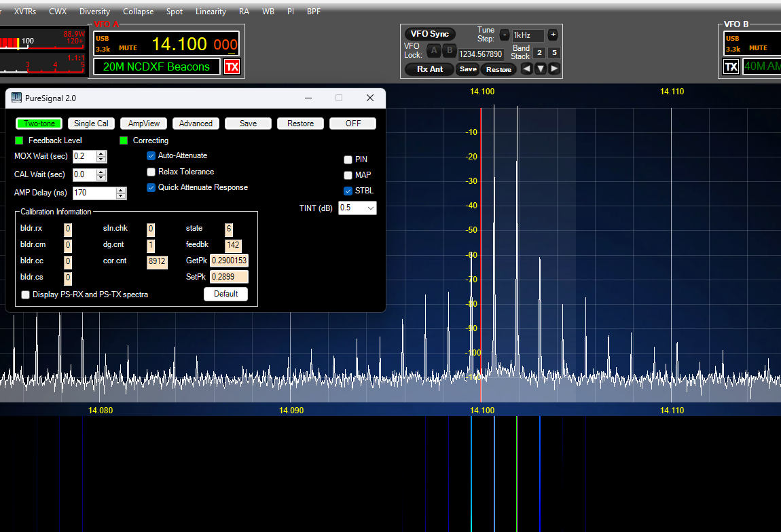Click VFO B MUTE indicator
The width and height of the screenshot is (781, 532).
[x=758, y=48]
